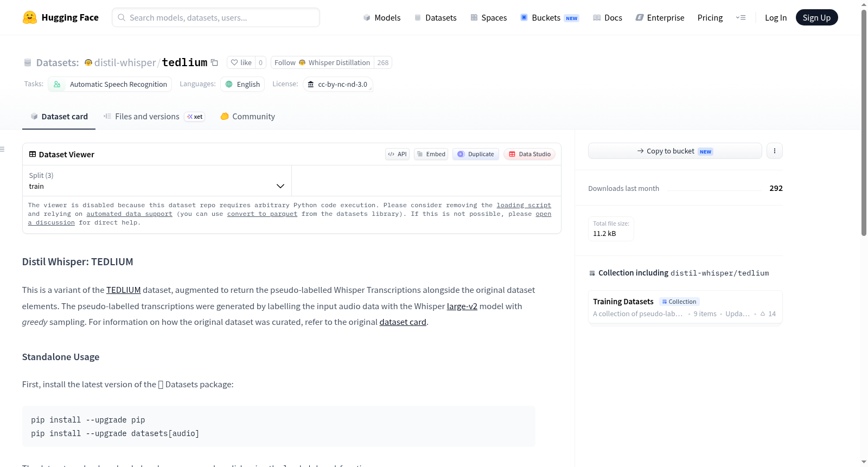Open the original dataset card link

[403, 322]
